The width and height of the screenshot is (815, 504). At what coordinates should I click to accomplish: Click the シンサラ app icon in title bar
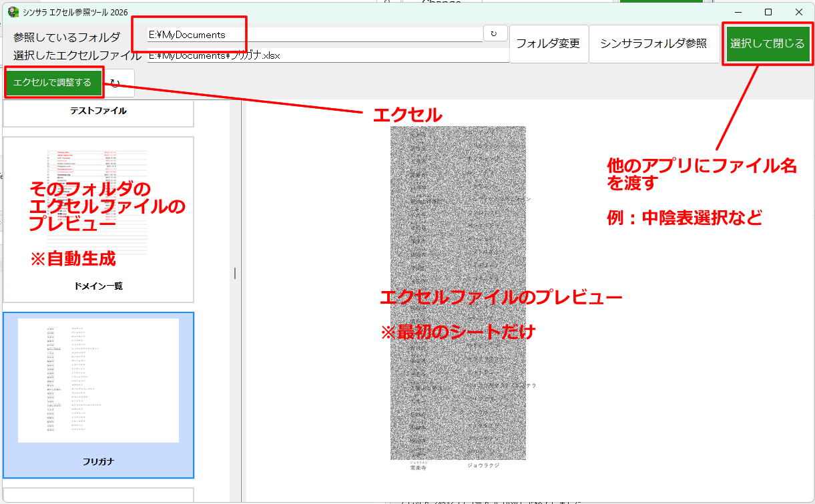[x=13, y=12]
